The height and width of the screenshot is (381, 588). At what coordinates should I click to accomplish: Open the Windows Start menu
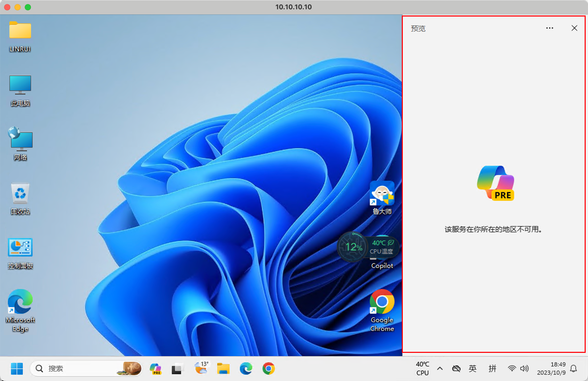coord(17,368)
